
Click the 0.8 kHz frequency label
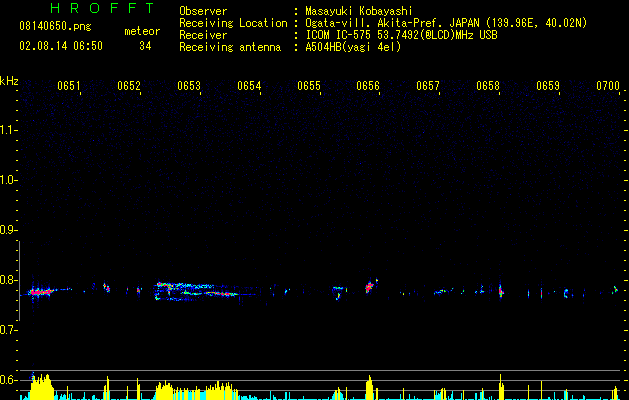coord(8,280)
